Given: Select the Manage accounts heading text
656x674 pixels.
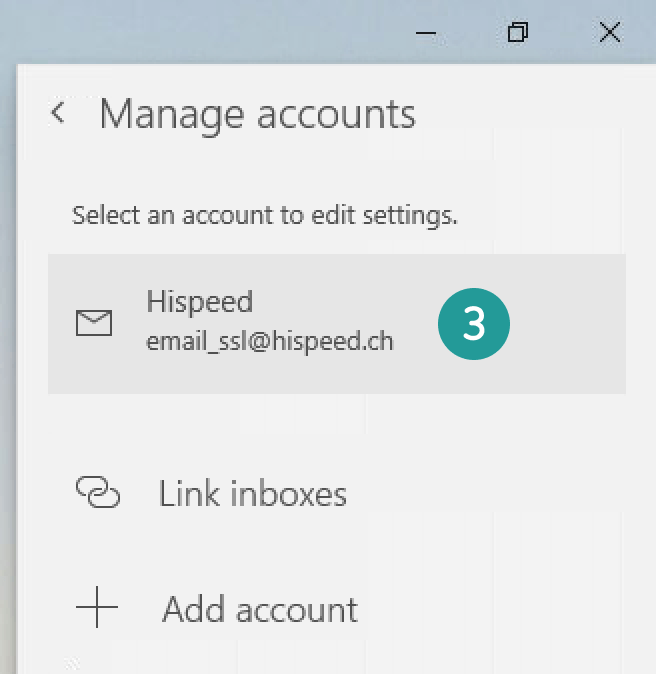Looking at the screenshot, I should point(257,115).
